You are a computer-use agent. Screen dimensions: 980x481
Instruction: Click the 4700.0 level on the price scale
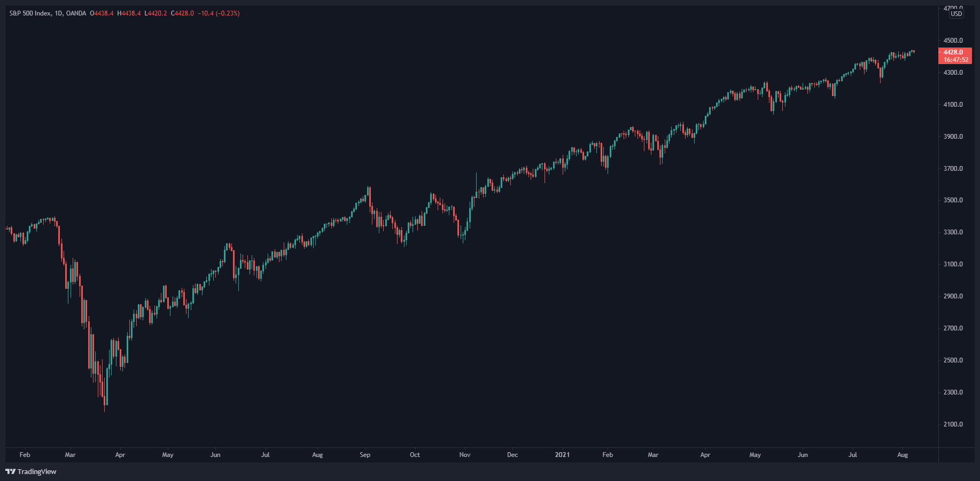click(x=953, y=8)
